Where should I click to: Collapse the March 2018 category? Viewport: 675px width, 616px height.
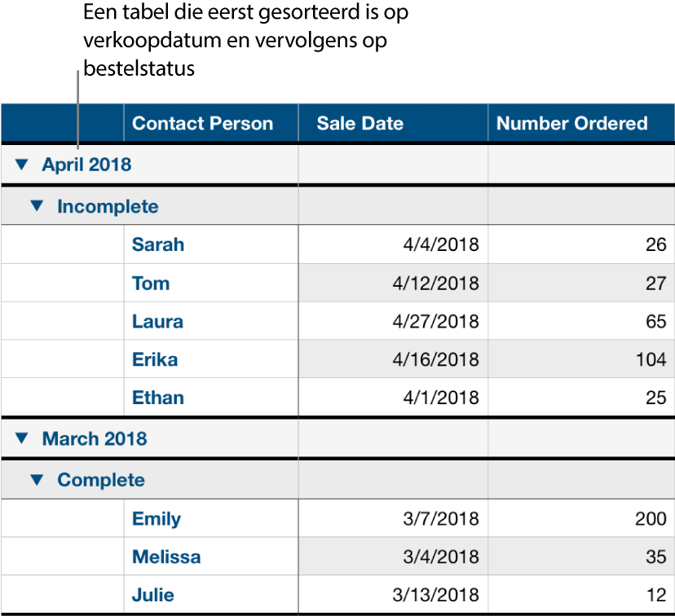21,438
